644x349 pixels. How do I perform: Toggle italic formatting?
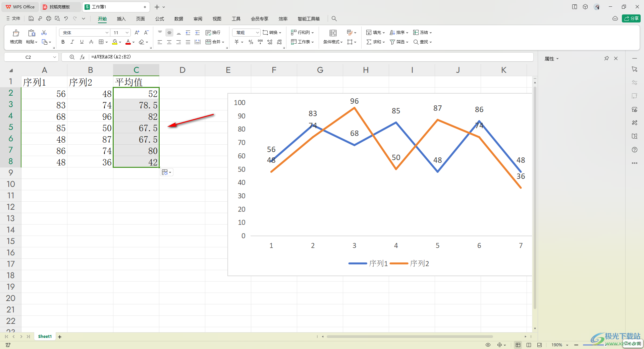pyautogui.click(x=72, y=42)
